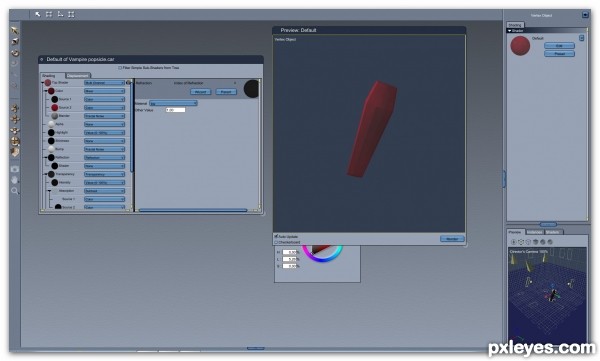Select the arrow selection tool in top toolbar
The image size is (600, 361).
point(38,14)
